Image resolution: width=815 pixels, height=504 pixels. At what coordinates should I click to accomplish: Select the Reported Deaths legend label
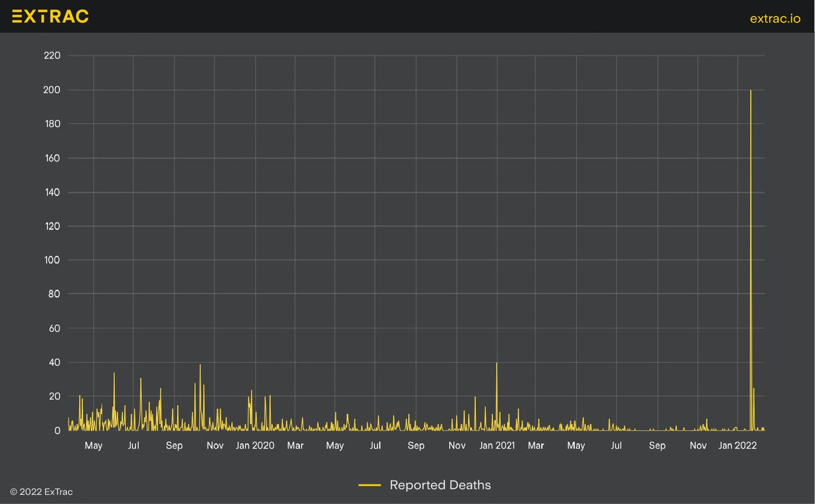click(440, 485)
